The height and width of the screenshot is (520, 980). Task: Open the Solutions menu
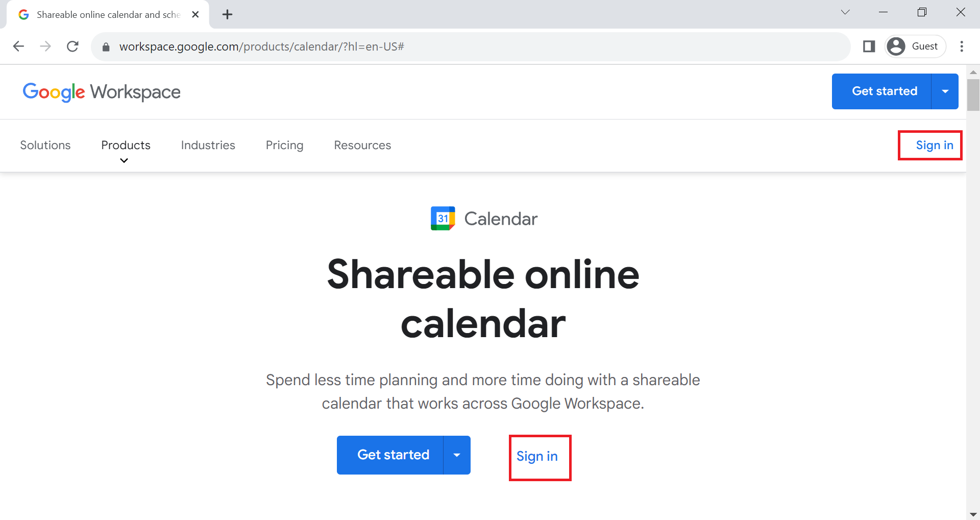45,145
